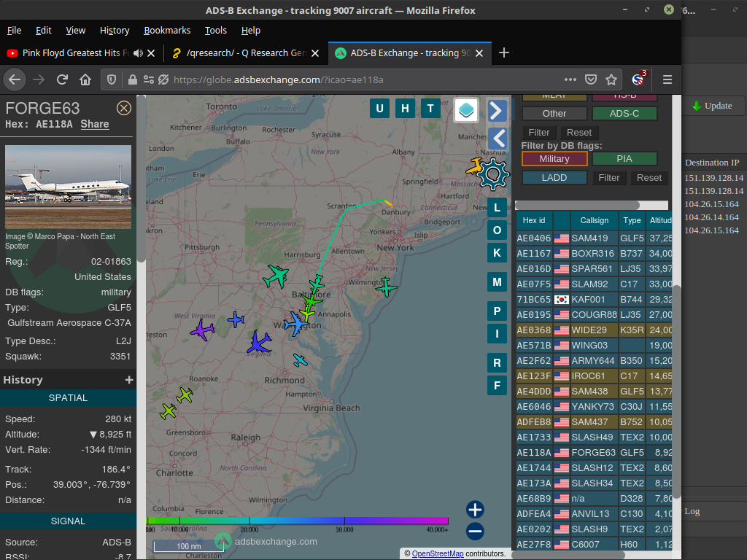This screenshot has width=747, height=560.
Task: Open the OpenStreetMap contributors link
Action: (438, 554)
